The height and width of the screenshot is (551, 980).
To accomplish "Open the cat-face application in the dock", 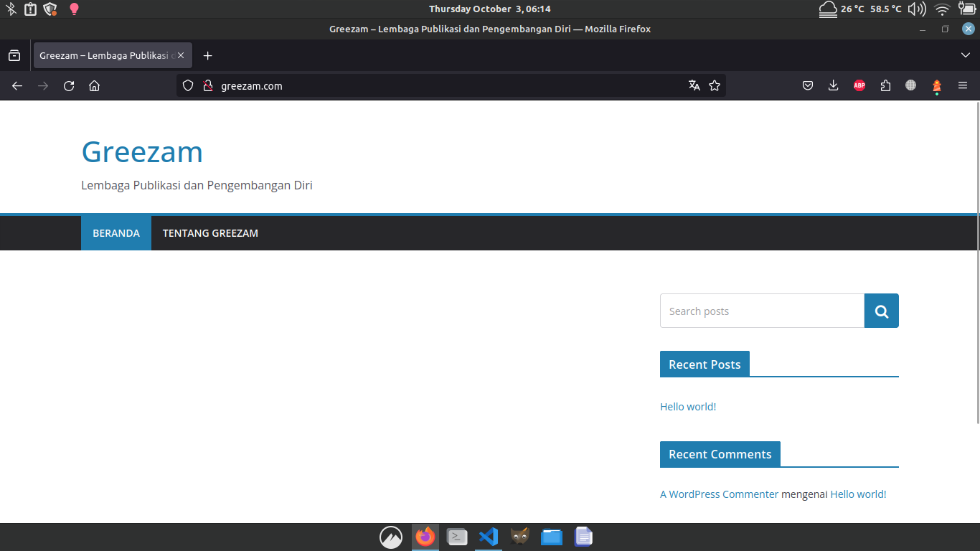I will click(x=520, y=537).
